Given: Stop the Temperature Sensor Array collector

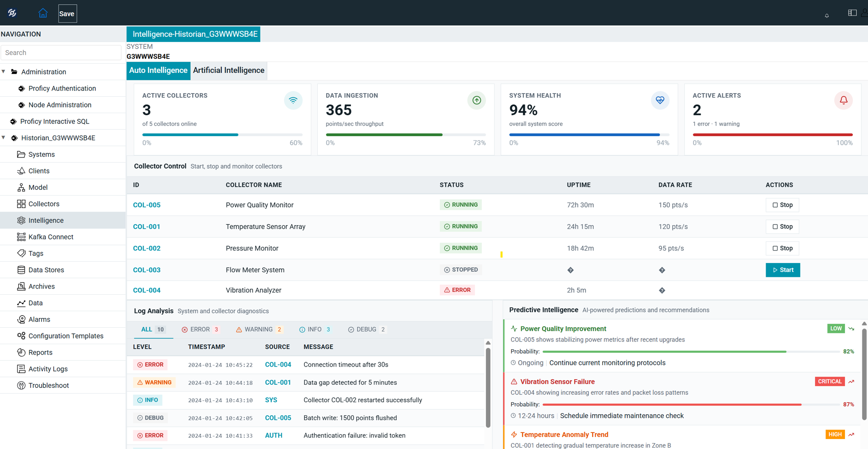Looking at the screenshot, I should click(x=782, y=227).
